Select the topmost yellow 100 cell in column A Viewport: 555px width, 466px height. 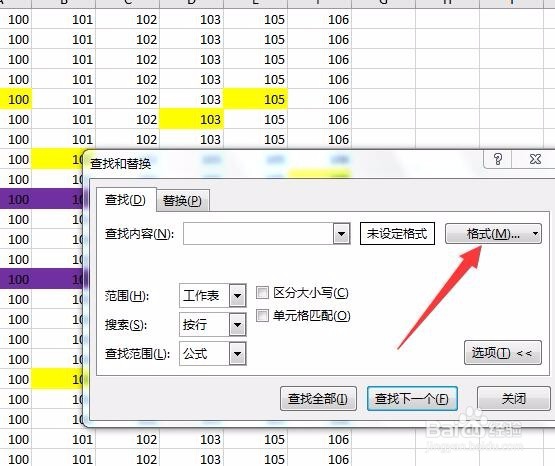(x=16, y=99)
